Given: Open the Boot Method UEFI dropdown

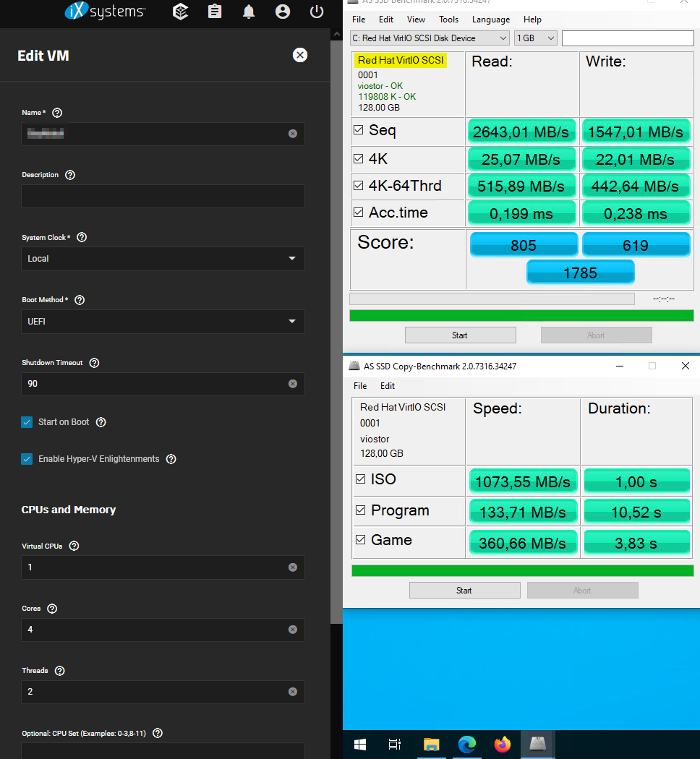Looking at the screenshot, I should 163,322.
